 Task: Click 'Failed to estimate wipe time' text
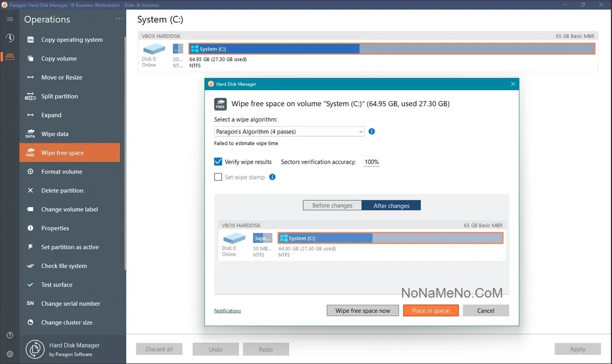(x=246, y=143)
